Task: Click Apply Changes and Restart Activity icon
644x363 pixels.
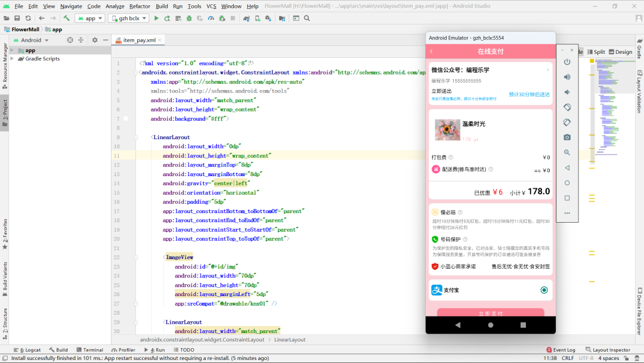Action: 167,18
